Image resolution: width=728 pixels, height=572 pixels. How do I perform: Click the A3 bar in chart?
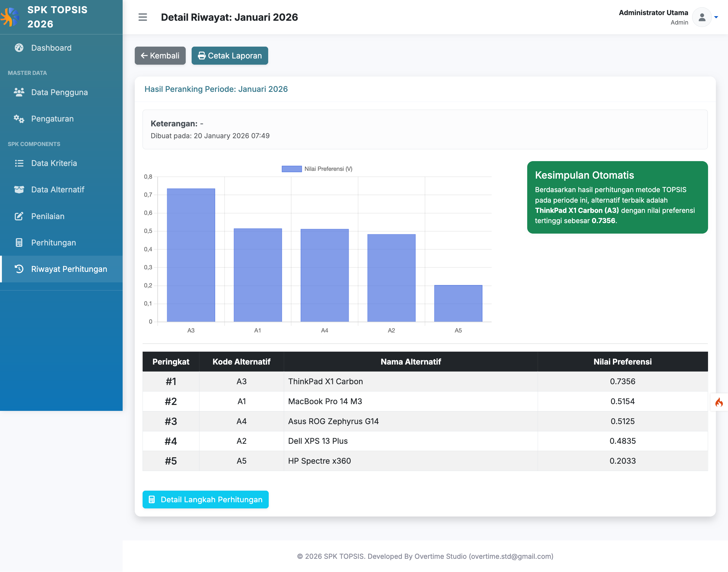pyautogui.click(x=191, y=255)
